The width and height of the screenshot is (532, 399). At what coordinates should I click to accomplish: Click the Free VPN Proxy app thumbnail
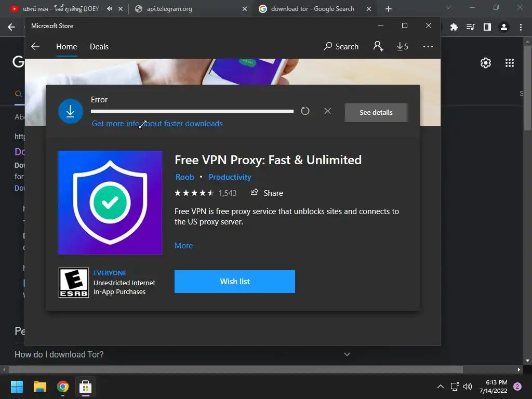click(110, 203)
